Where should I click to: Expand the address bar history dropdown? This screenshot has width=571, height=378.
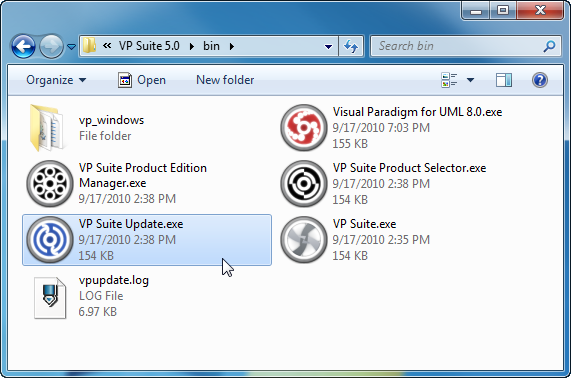point(328,47)
